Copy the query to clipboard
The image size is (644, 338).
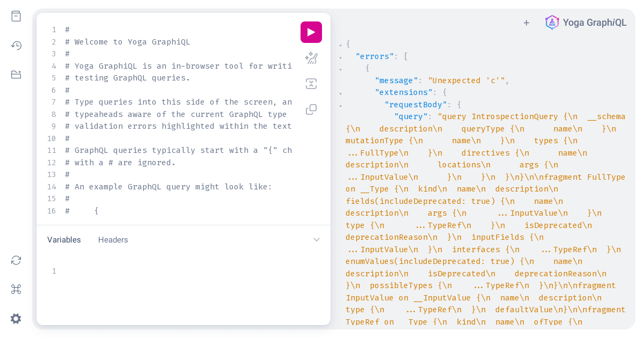(x=311, y=109)
